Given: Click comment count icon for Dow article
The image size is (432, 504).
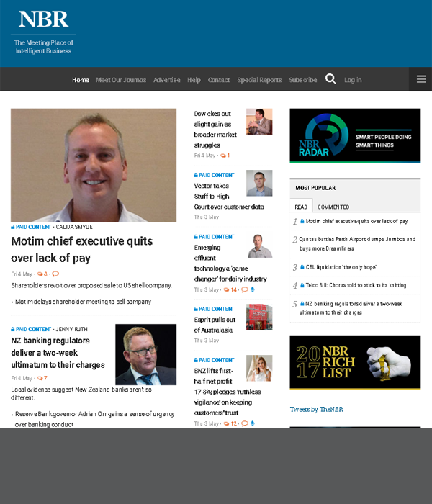Looking at the screenshot, I should 225,156.
